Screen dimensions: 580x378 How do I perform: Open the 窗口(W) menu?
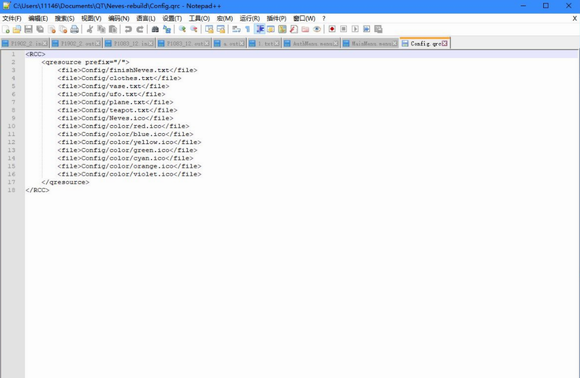coord(304,18)
